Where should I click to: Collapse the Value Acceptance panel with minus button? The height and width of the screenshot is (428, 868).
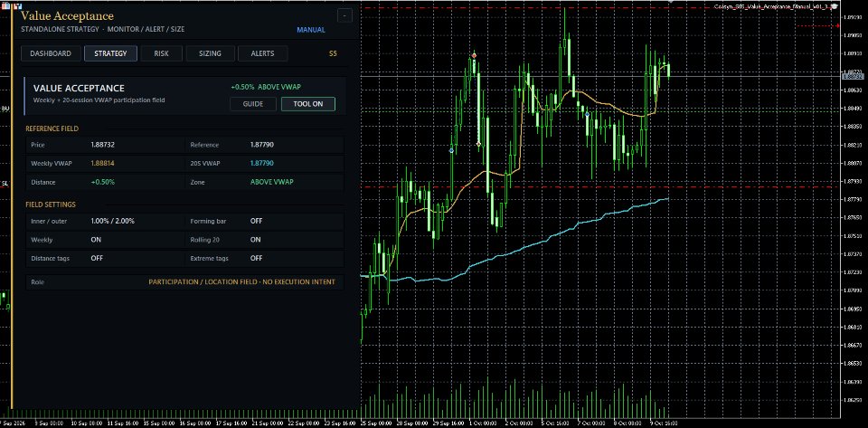344,16
